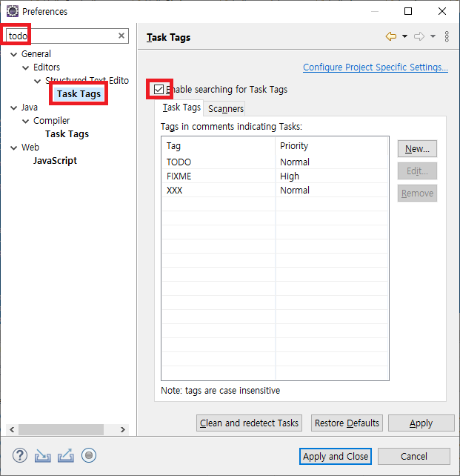The width and height of the screenshot is (460, 476).
Task: Go back with the yellow back arrow
Action: (x=391, y=36)
